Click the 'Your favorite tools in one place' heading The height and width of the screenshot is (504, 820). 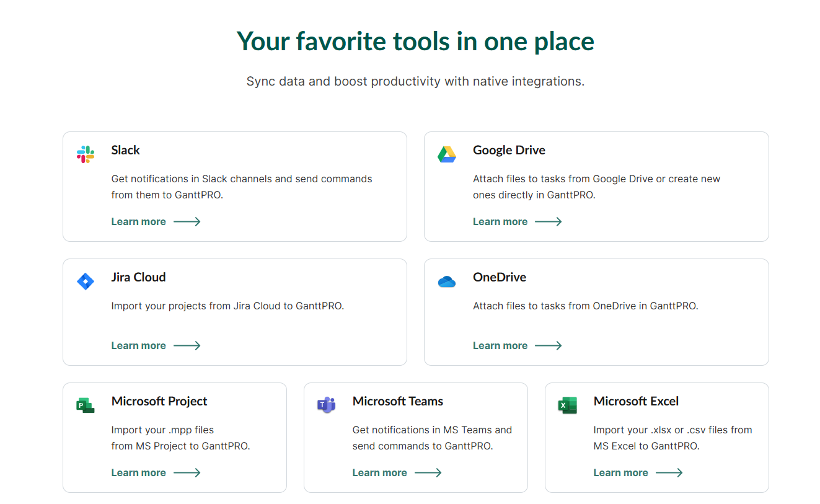415,42
